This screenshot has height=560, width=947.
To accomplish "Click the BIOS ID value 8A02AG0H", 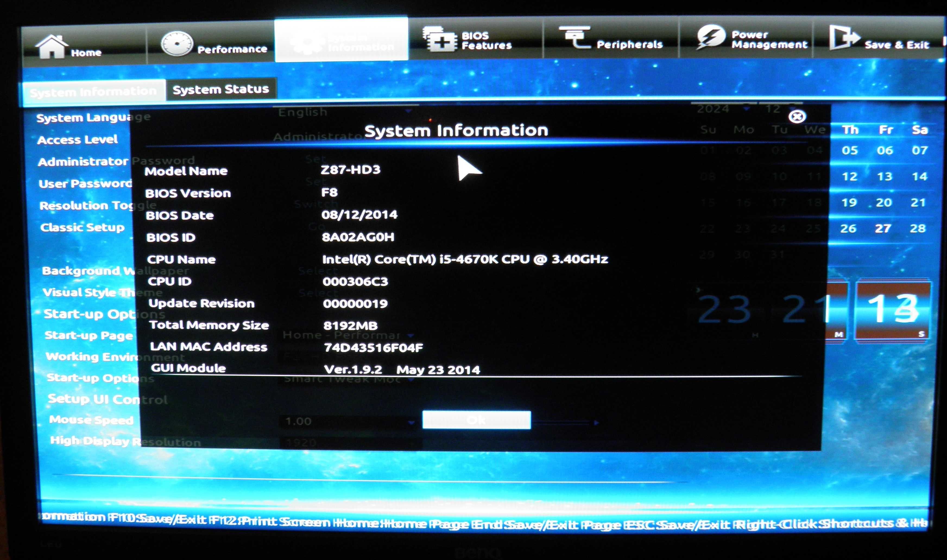I will coord(358,237).
